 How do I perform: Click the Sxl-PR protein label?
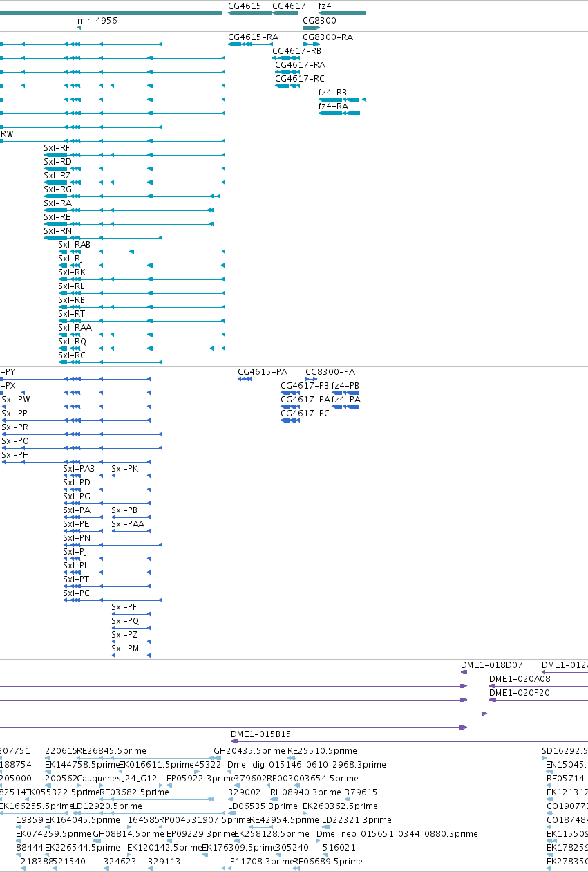pos(15,427)
